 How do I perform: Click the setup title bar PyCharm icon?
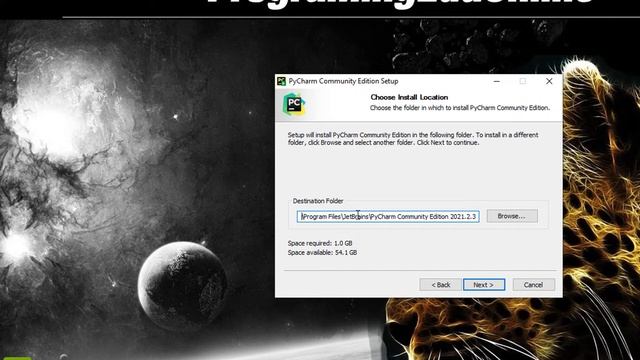(x=281, y=81)
